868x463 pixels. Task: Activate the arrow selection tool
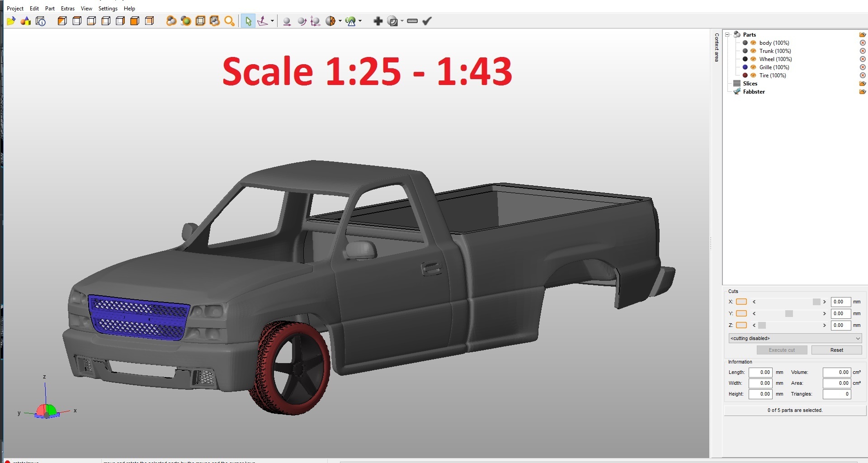coord(248,21)
